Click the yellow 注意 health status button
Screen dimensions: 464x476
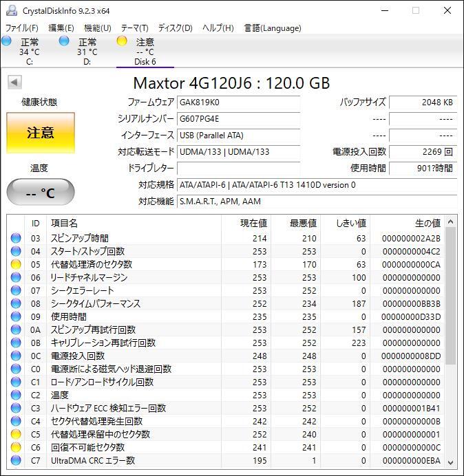coord(41,133)
